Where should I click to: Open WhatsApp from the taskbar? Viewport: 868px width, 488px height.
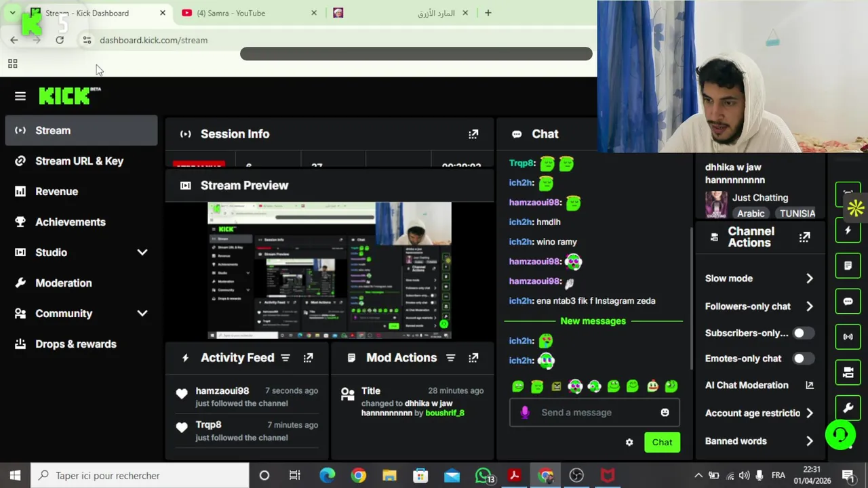tap(484, 476)
